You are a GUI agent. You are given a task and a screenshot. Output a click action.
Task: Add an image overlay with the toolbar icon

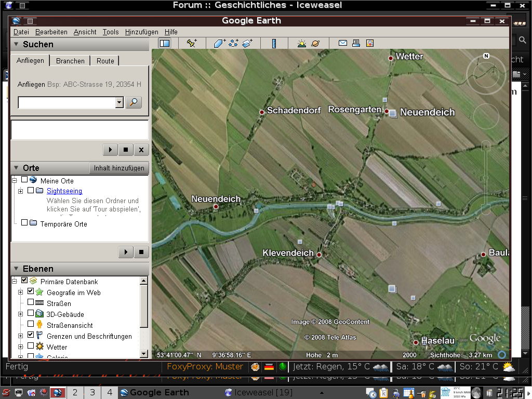[x=248, y=43]
